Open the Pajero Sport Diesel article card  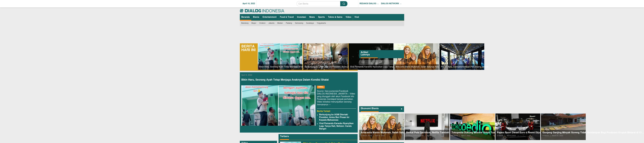pos(518,127)
